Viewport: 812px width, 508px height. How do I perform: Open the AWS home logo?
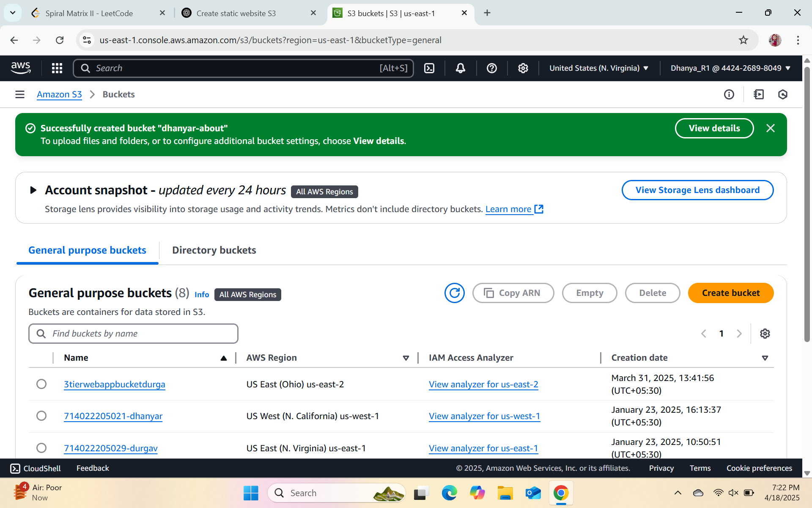click(x=21, y=68)
